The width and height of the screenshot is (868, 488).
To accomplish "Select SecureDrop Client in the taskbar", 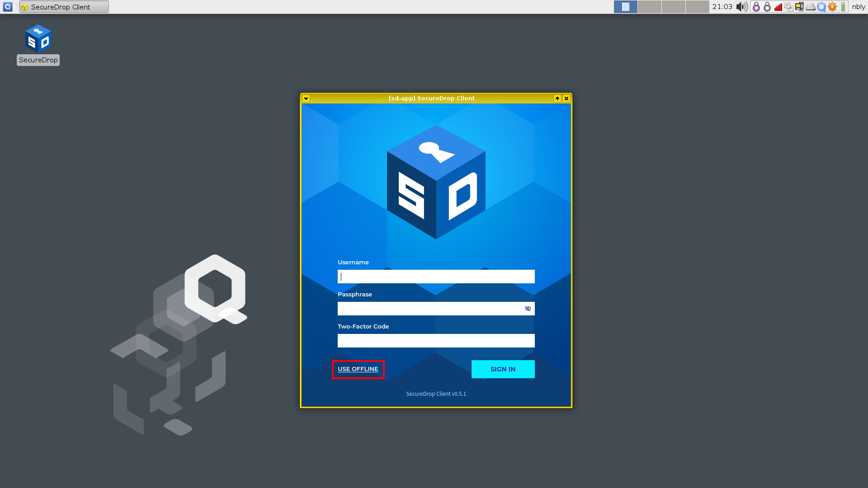I will [x=64, y=7].
